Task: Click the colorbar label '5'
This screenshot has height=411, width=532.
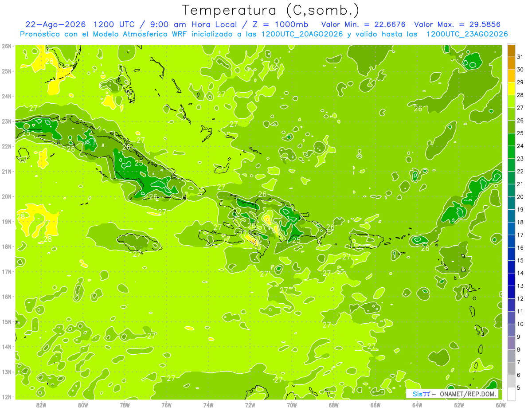Action: 519,388
